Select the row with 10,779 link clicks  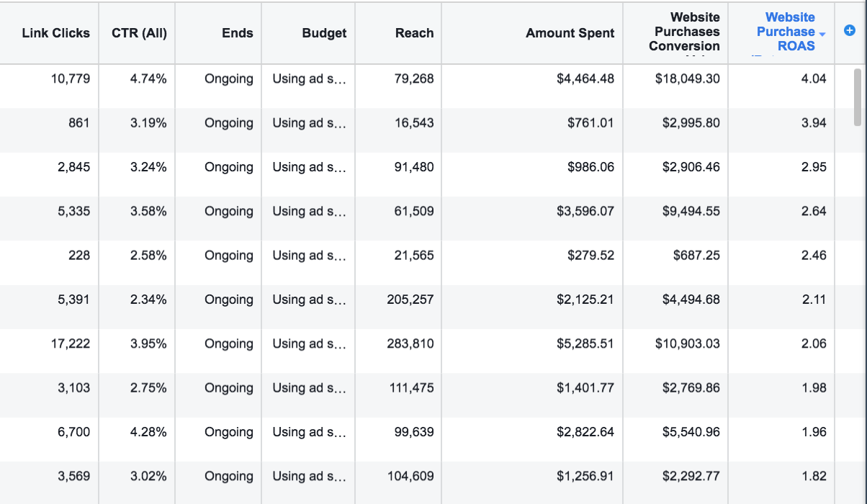pos(71,78)
